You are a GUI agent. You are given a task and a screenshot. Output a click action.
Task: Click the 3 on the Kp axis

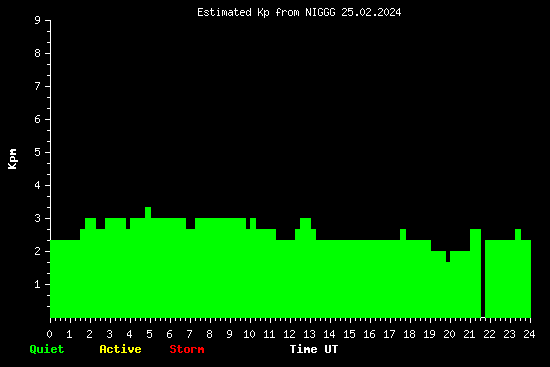pyautogui.click(x=38, y=218)
